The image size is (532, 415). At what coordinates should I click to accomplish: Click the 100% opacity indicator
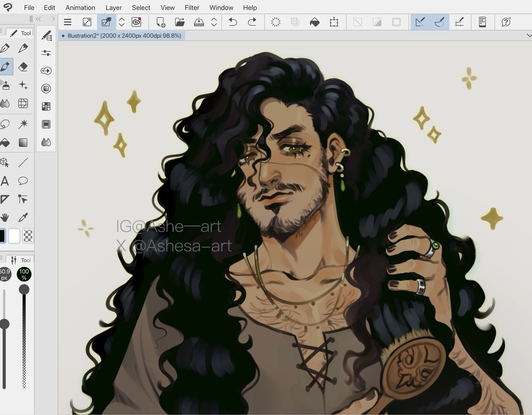pos(24,274)
